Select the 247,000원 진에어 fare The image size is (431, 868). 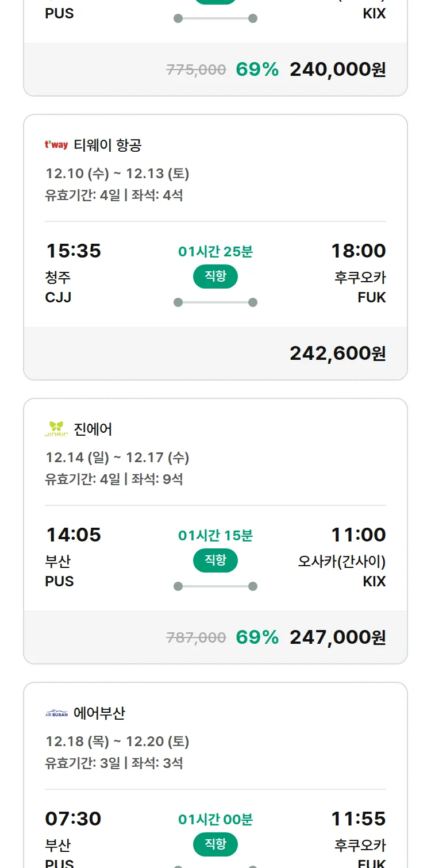tap(337, 637)
